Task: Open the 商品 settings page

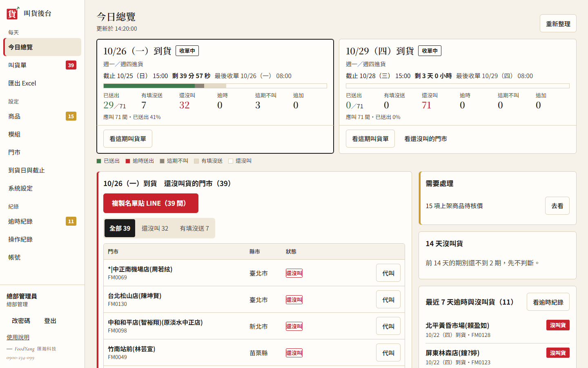Action: [x=42, y=116]
